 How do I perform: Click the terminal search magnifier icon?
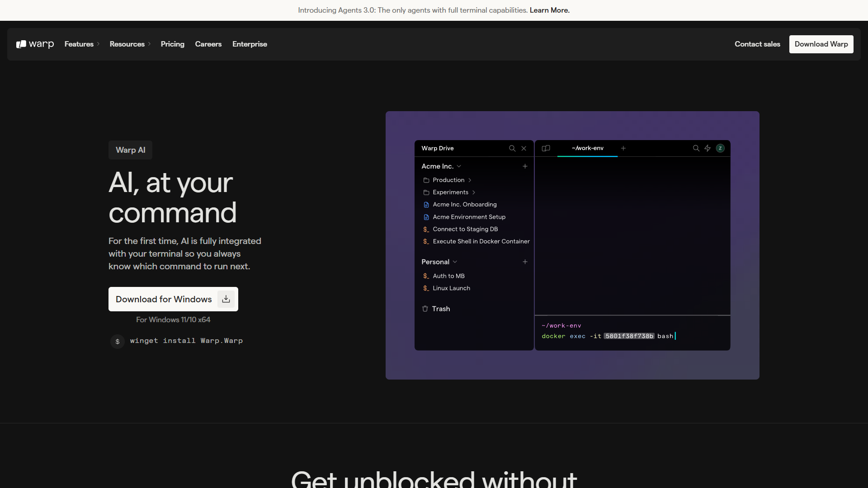pos(696,148)
